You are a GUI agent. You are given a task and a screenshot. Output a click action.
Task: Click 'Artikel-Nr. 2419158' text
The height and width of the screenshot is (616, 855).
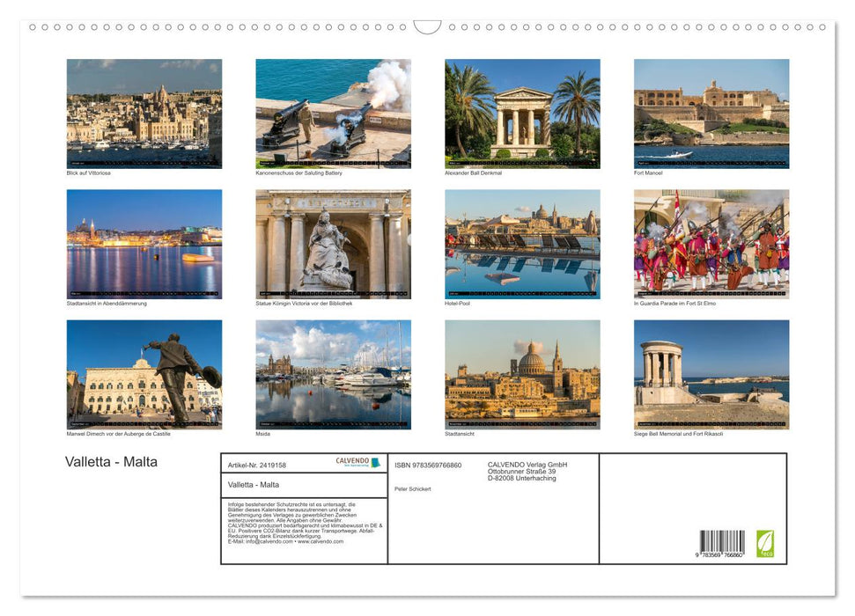pos(257,465)
